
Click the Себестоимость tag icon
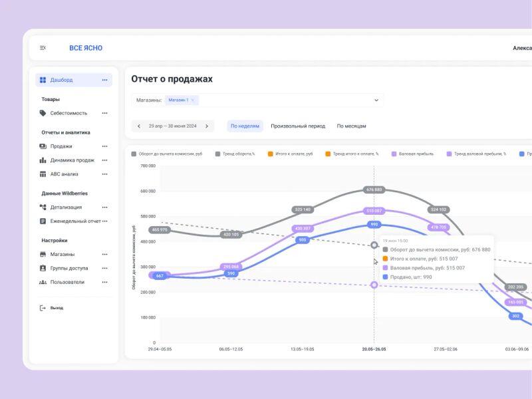(43, 113)
